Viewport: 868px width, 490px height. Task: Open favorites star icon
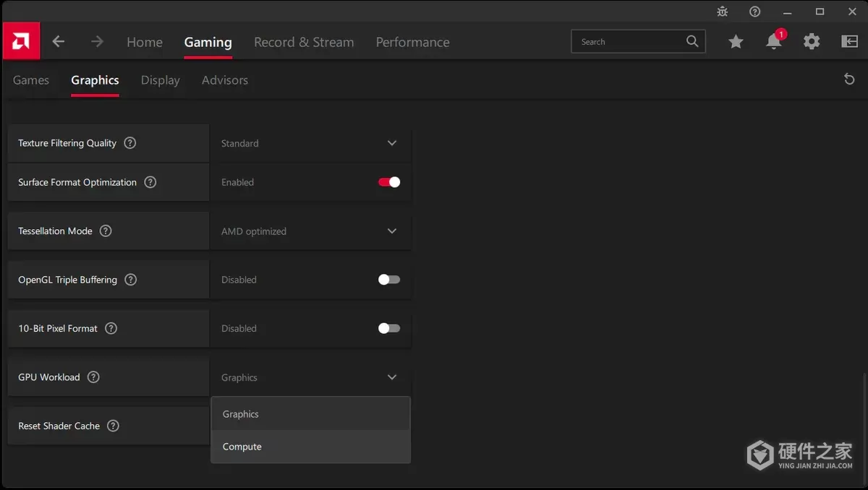736,42
